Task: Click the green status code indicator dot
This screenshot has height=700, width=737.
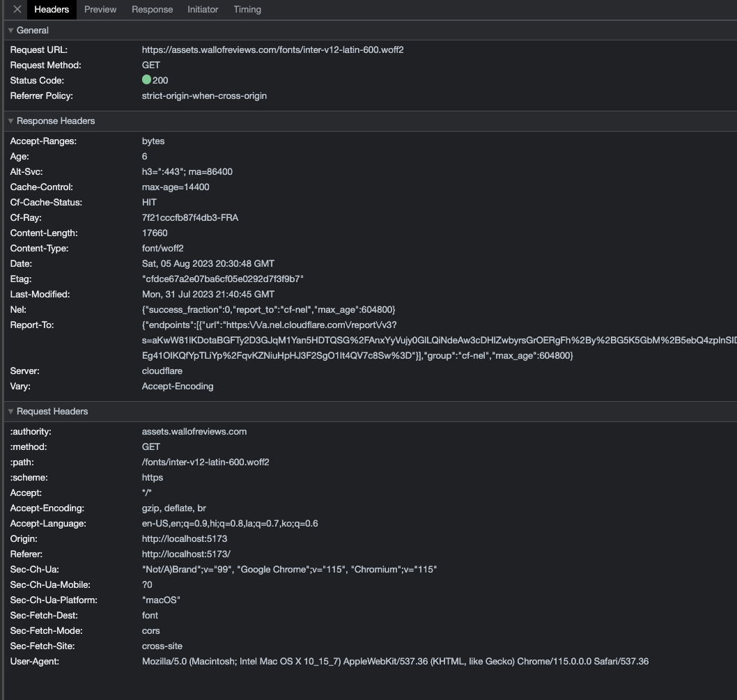Action: [146, 80]
